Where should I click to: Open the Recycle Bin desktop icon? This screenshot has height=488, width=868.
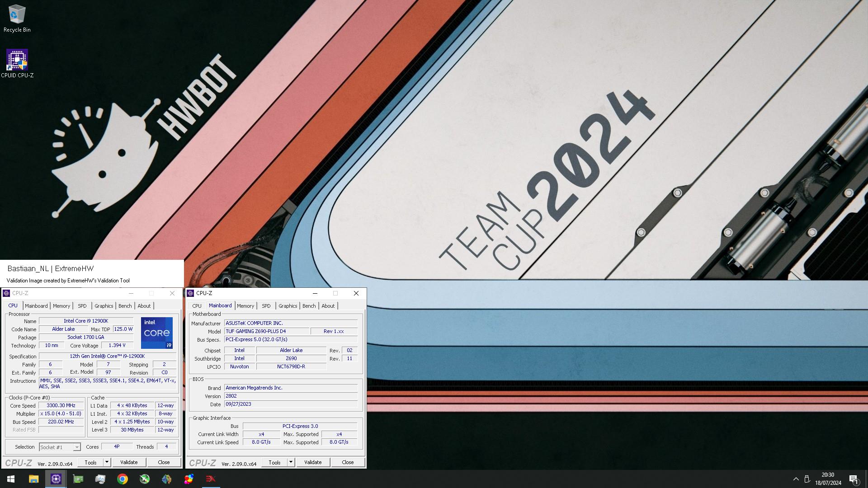(17, 19)
